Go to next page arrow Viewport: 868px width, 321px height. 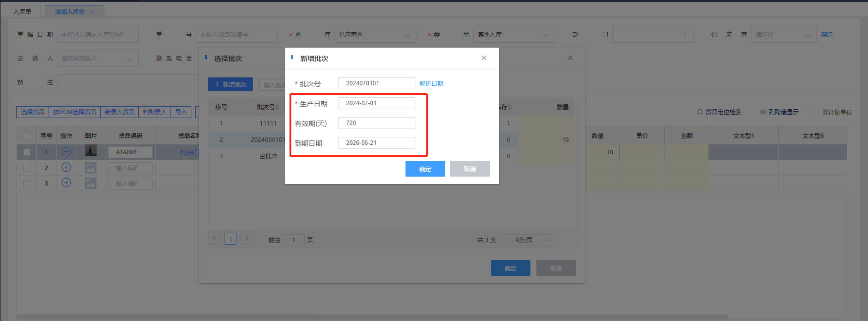click(x=246, y=239)
